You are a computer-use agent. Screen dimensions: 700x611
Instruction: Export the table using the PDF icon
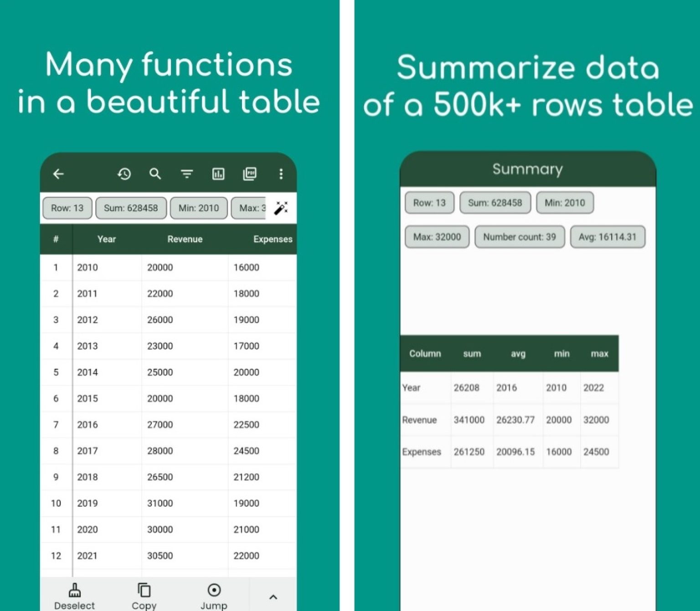tap(250, 174)
